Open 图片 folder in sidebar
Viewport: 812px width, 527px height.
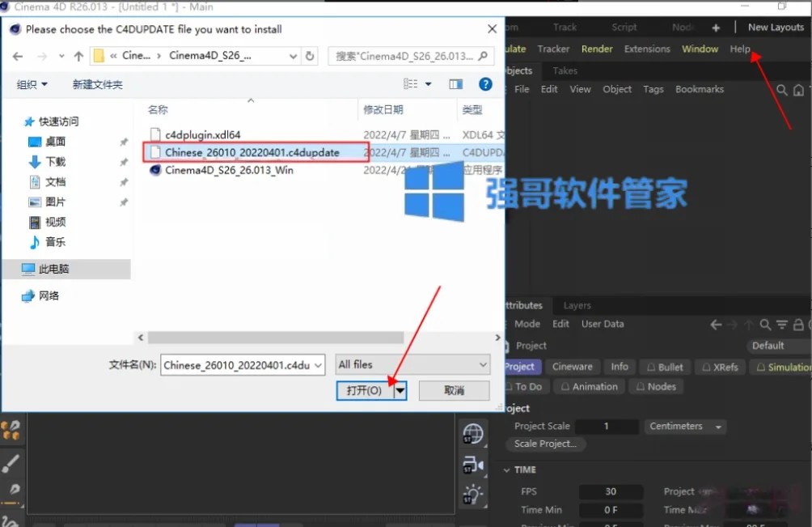(x=55, y=202)
